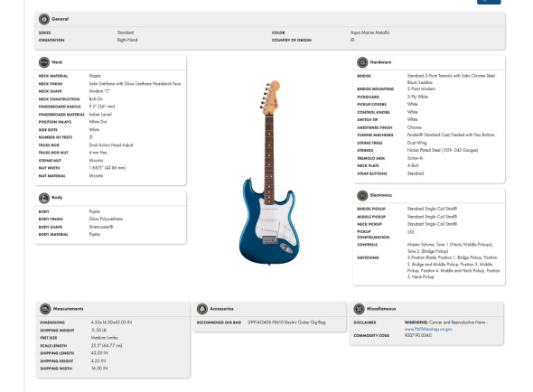Select the commodity code value
533x392 pixels.
(x=417, y=335)
